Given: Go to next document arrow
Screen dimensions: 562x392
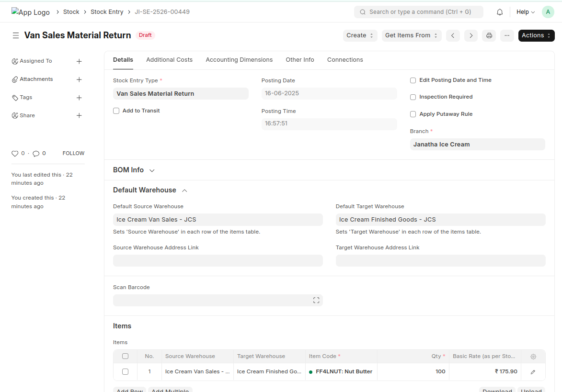Looking at the screenshot, I should tap(471, 35).
